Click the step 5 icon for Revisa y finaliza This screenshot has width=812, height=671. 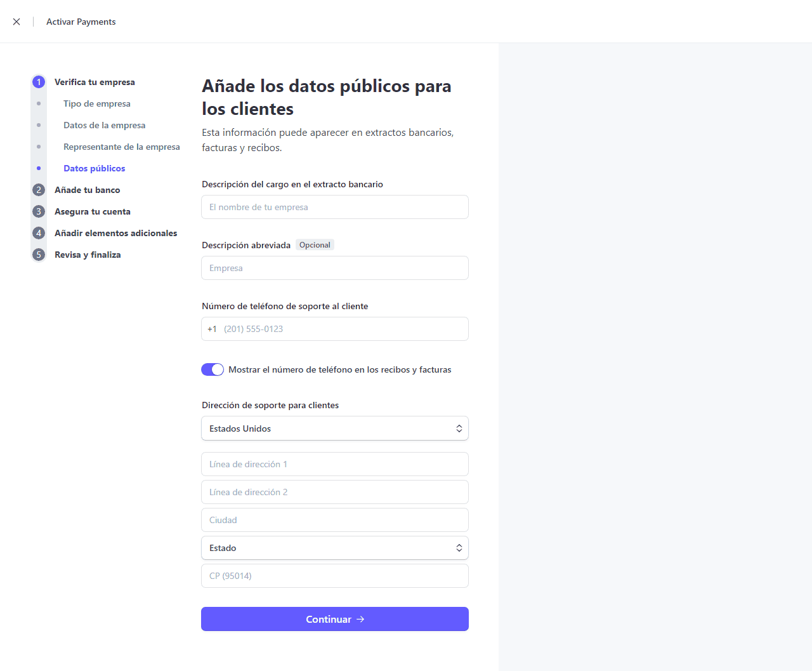coord(39,255)
